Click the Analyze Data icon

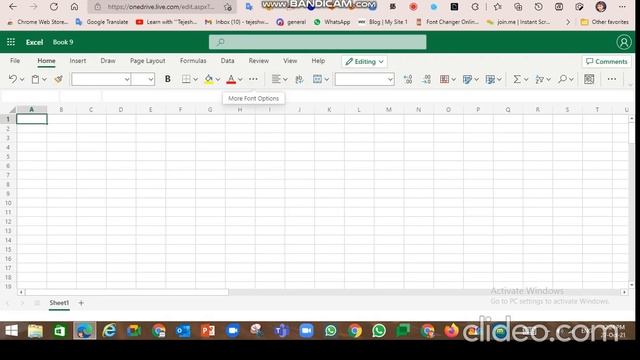pyautogui.click(x=589, y=79)
